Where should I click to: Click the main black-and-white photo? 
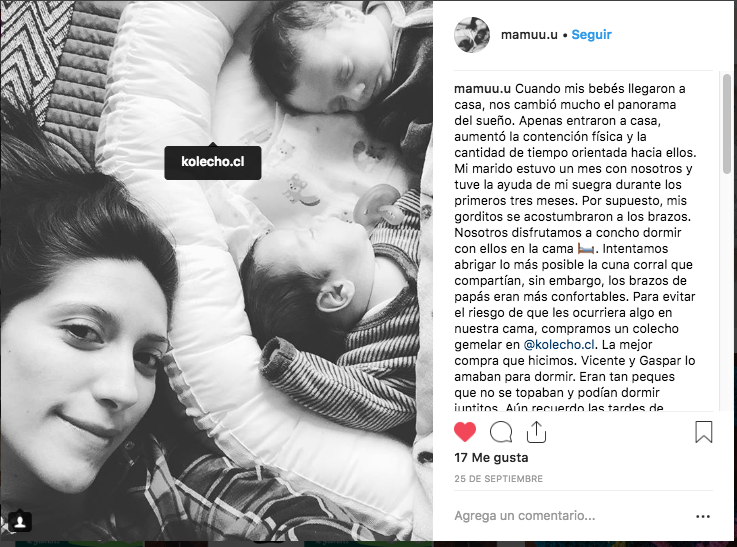pyautogui.click(x=216, y=271)
